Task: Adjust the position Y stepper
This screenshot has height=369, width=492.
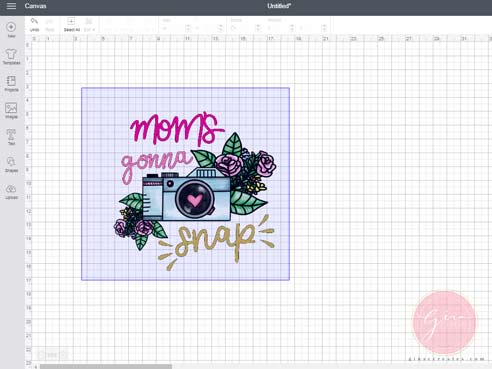Action: click(324, 28)
